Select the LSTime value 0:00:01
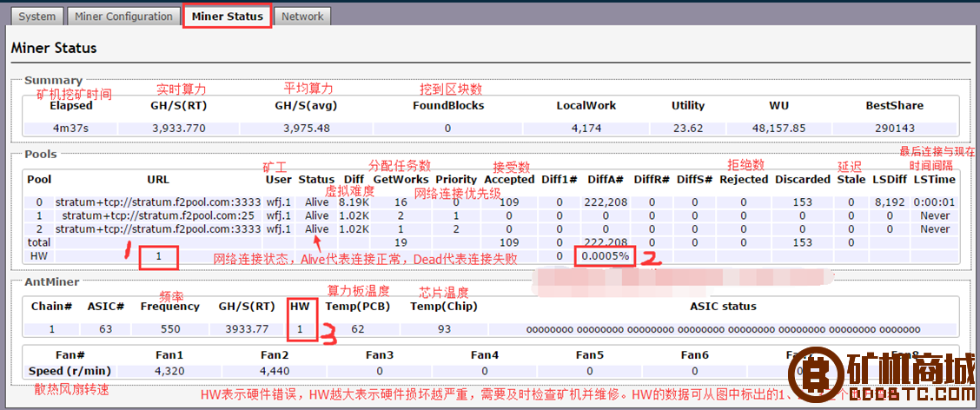 [934, 202]
